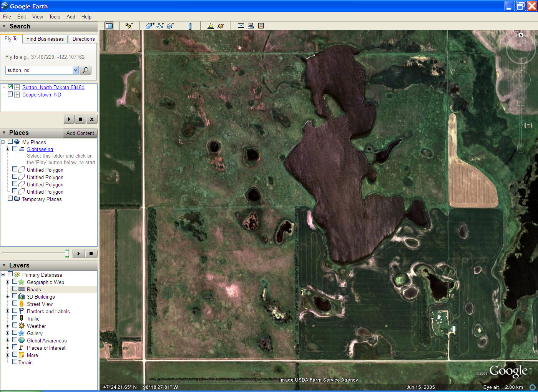Viewport: 538px width, 392px height.
Task: Uncheck the Sutton, North Dakota result checkbox
Action: [x=10, y=87]
